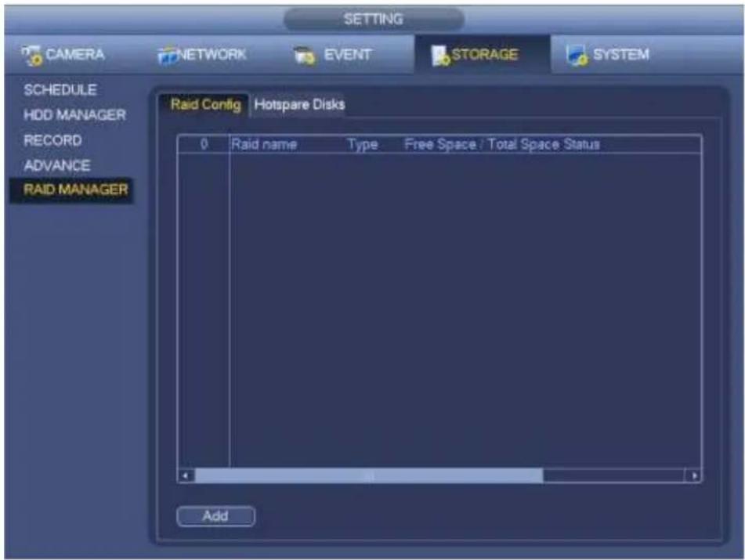Click the Raid name column header
The width and height of the screenshot is (745, 560).
point(264,144)
